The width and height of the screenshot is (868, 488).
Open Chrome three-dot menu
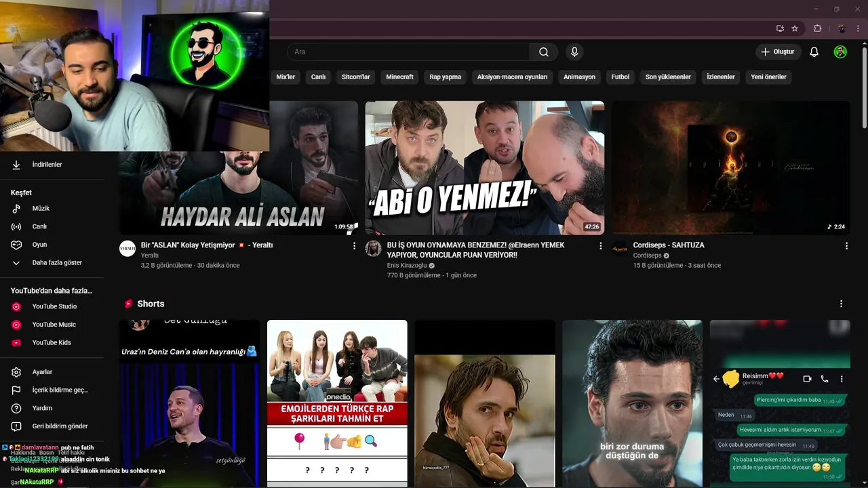859,28
